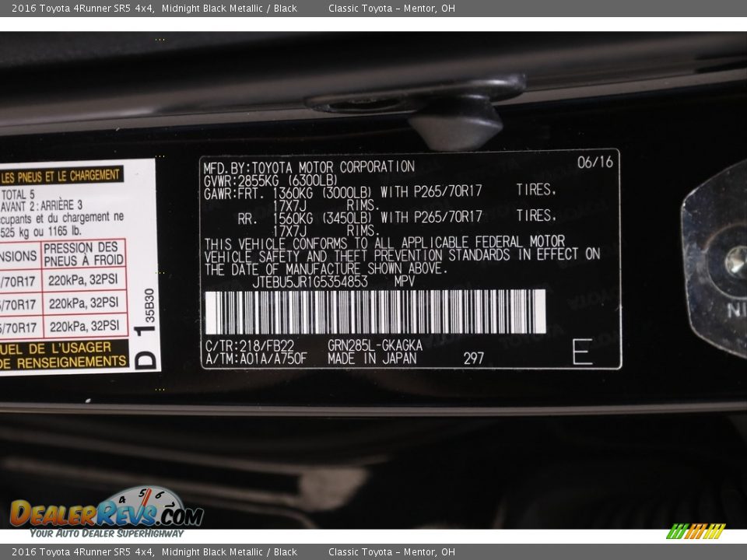
Task: Click the number 297 on the sticker
Action: [x=473, y=358]
